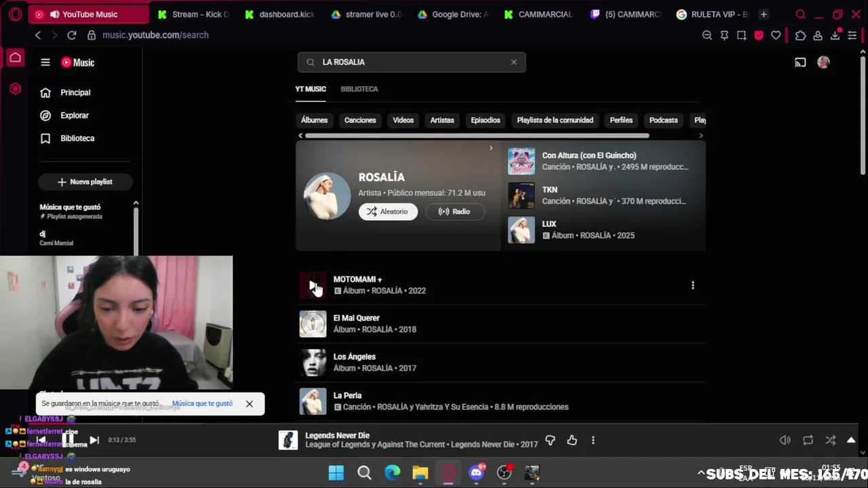Filter results by Canciones
The height and width of the screenshot is (488, 868).
click(360, 120)
